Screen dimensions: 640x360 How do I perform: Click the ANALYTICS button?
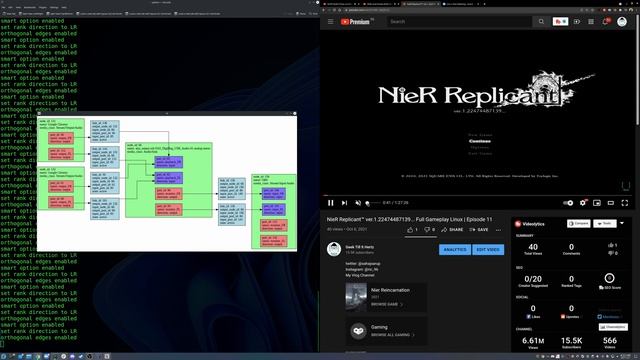(455, 249)
